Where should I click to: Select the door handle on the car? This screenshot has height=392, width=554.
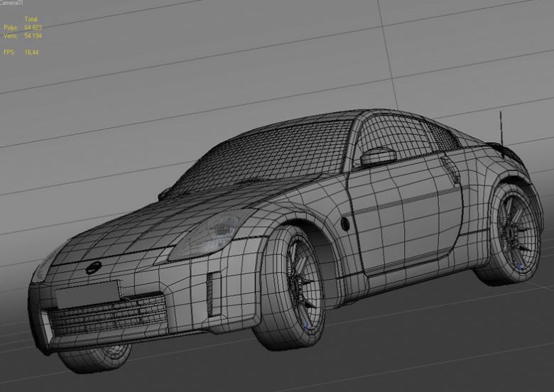pyautogui.click(x=451, y=169)
